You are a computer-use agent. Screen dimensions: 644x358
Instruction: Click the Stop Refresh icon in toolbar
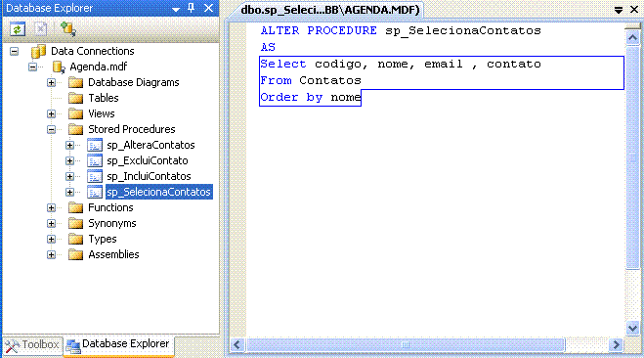point(41,29)
